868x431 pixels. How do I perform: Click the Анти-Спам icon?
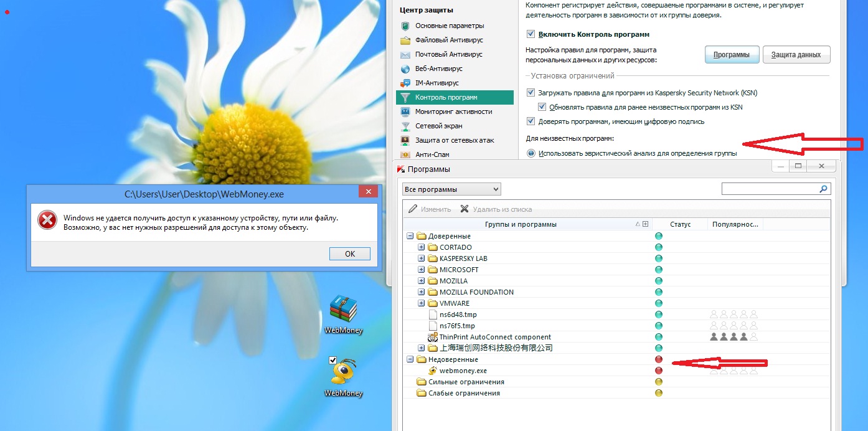(x=405, y=154)
